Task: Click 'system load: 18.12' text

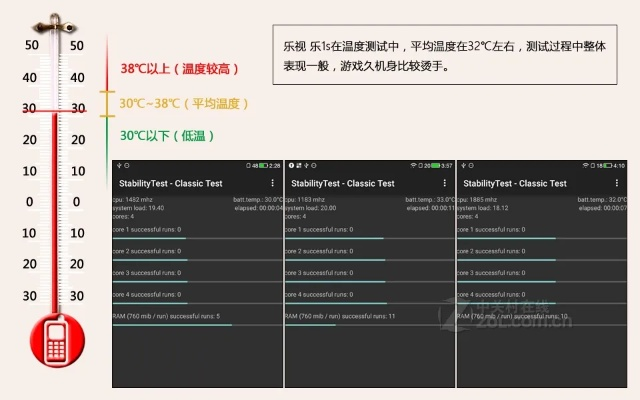Action: pos(483,208)
